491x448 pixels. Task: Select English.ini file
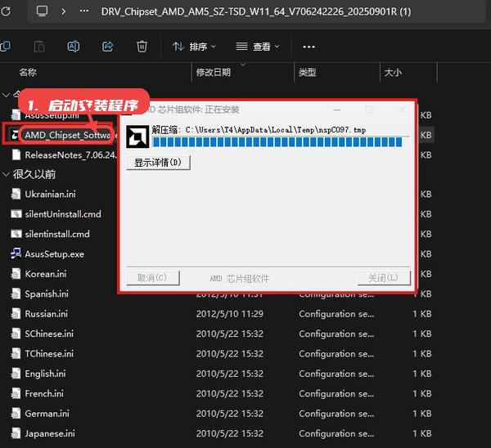[x=45, y=374]
